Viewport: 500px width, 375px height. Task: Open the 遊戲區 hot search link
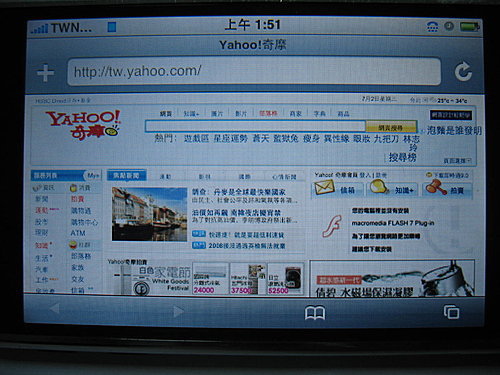click(196, 138)
